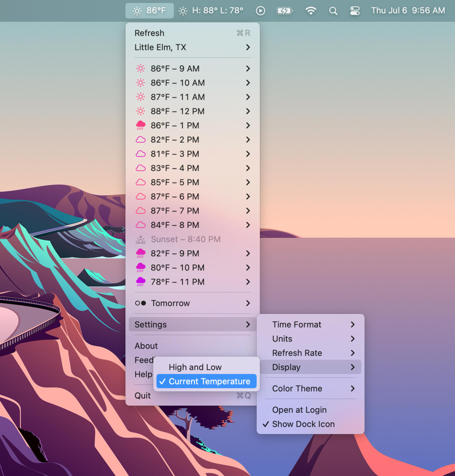
Task: Toggle Show Dock Icon setting
Action: (303, 424)
